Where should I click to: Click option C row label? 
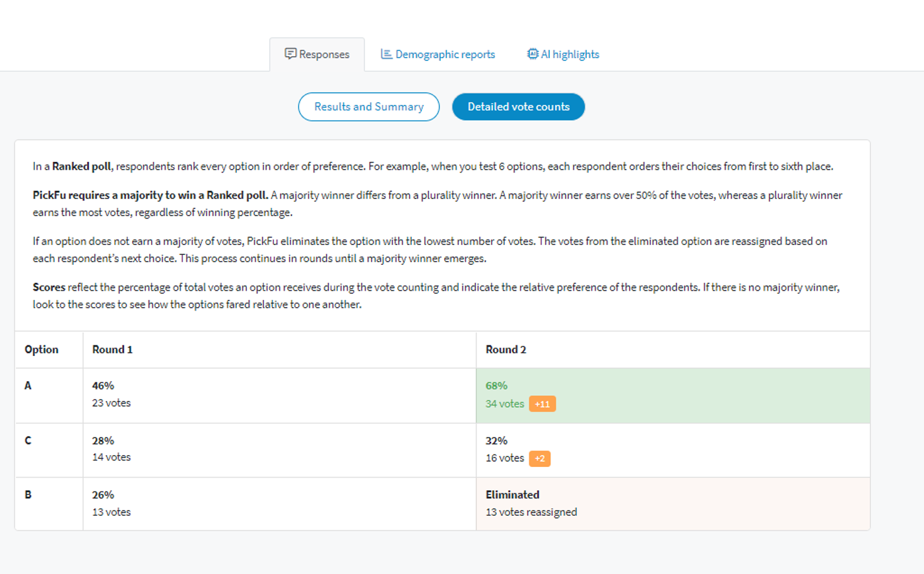pyautogui.click(x=28, y=441)
